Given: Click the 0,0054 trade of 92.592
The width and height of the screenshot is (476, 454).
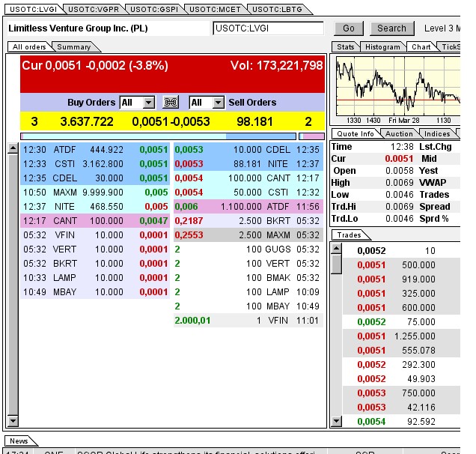Looking at the screenshot, I should tap(401, 422).
